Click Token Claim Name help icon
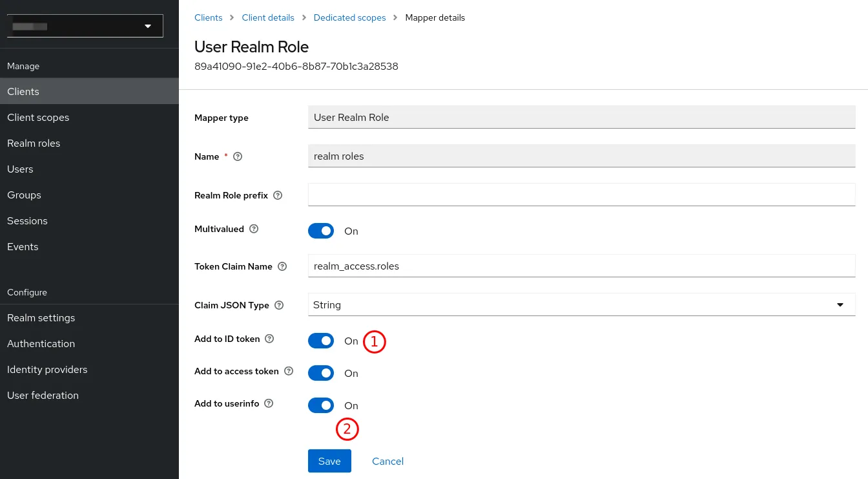 (282, 266)
